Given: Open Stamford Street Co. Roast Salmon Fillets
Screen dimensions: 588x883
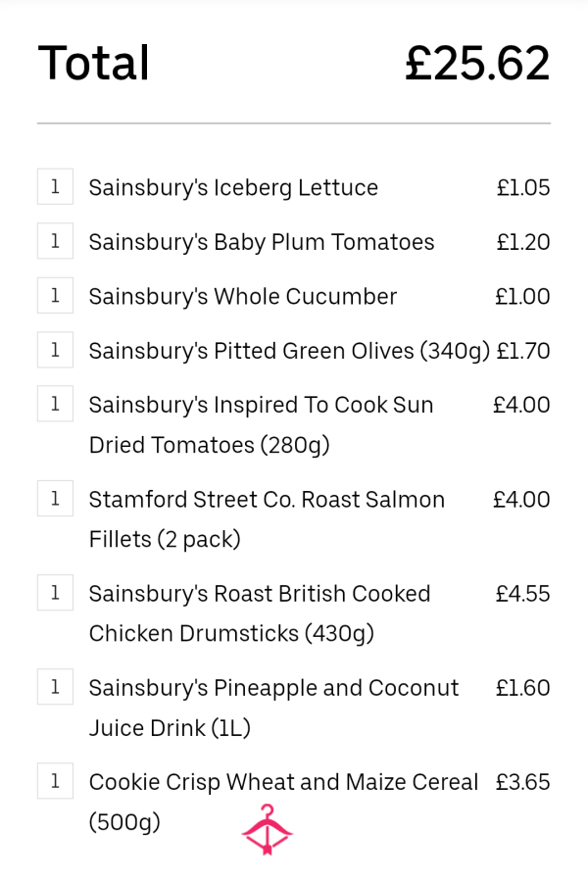Looking at the screenshot, I should [267, 519].
